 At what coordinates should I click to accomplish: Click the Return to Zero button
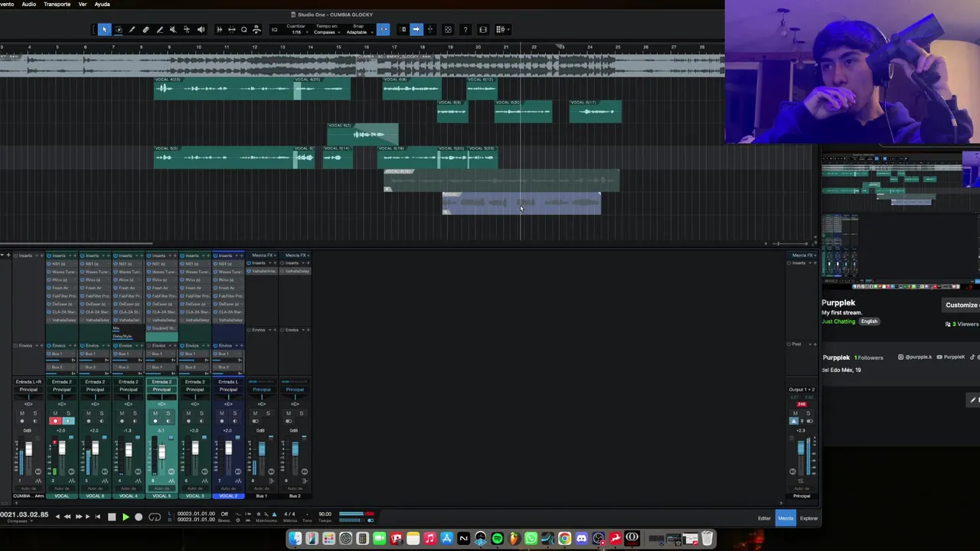(x=97, y=517)
